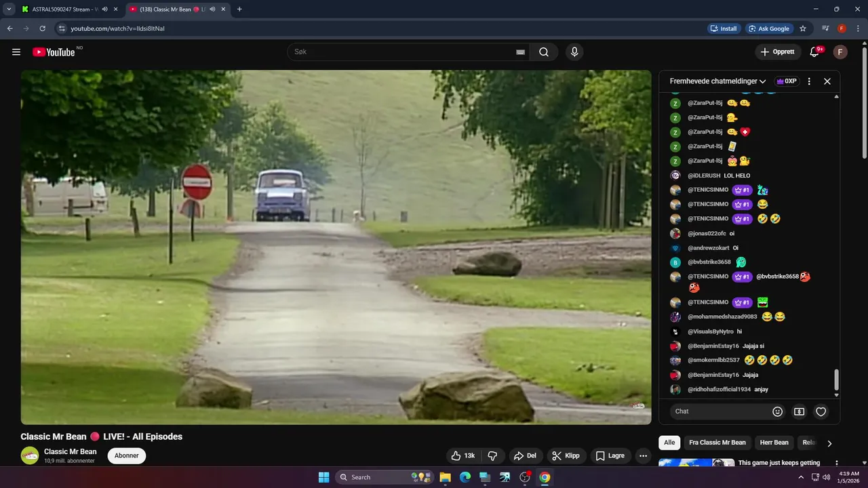Click the video player to pause

(x=336, y=247)
